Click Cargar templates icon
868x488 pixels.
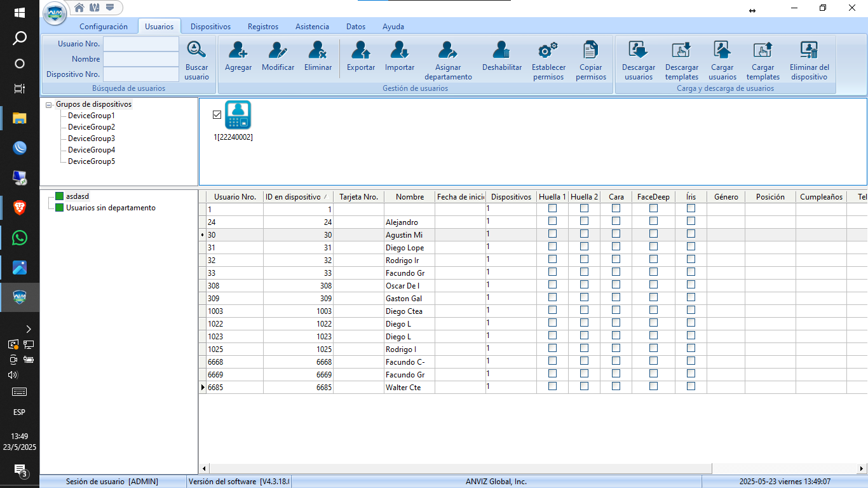pos(763,50)
